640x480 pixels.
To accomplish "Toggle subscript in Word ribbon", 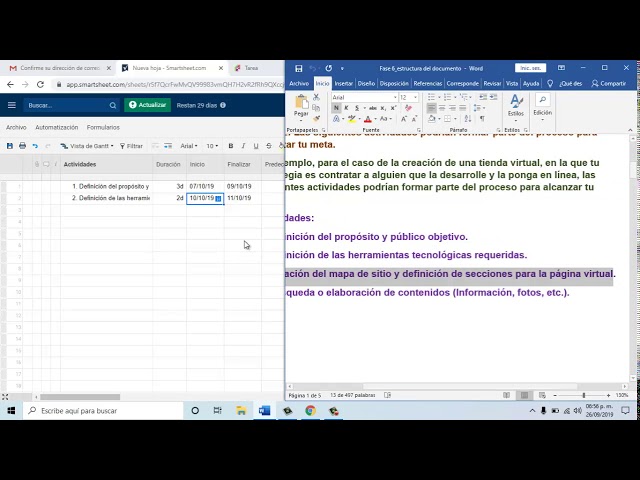I will click(383, 108).
